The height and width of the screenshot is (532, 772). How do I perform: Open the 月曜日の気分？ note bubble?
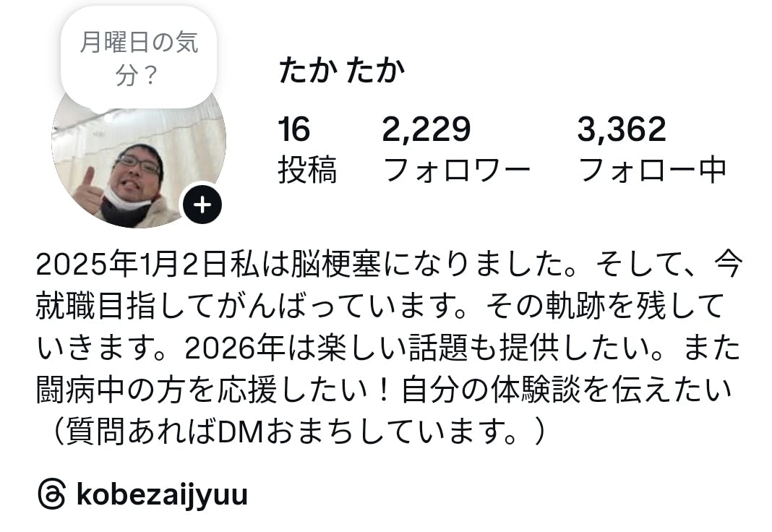[138, 57]
